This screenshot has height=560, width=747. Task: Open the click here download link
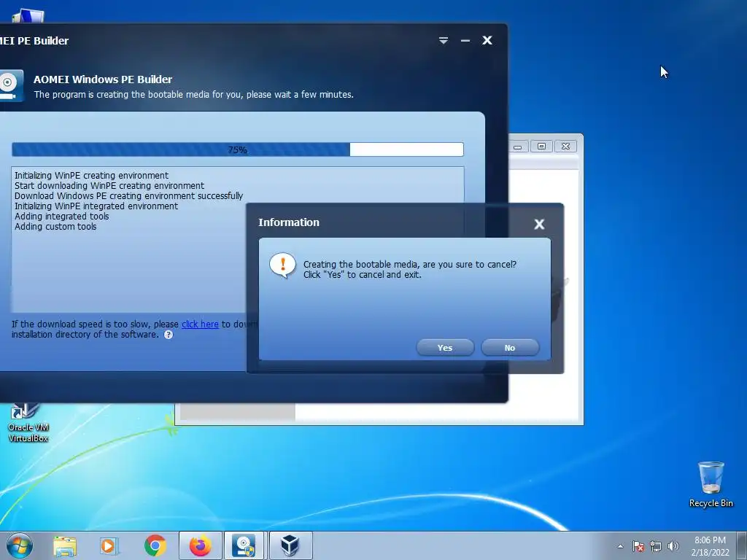200,324
